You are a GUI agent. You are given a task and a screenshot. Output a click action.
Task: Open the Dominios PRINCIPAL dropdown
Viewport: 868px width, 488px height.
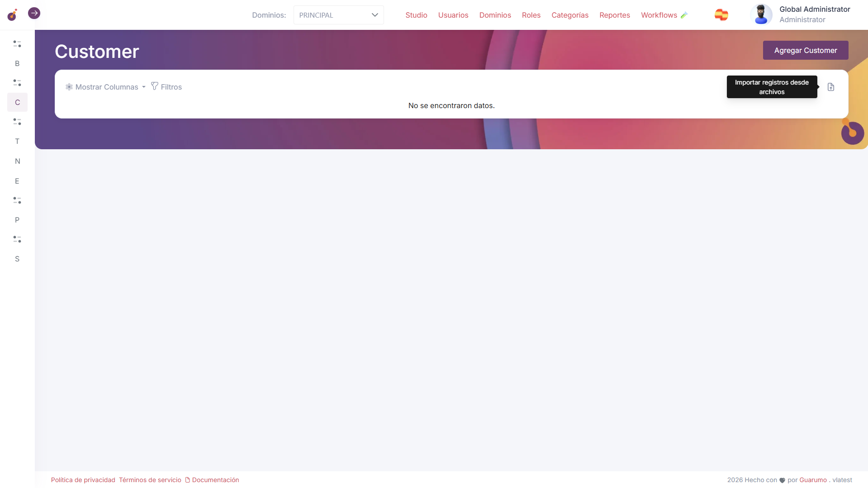[x=338, y=15]
